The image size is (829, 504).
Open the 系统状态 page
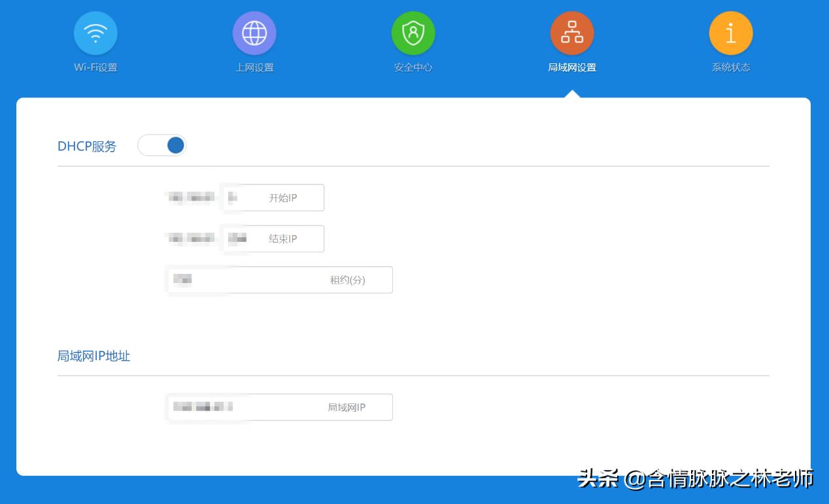[x=731, y=66]
